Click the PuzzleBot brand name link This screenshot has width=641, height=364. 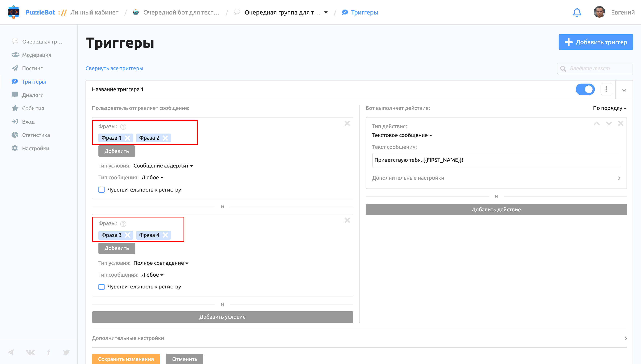(40, 12)
